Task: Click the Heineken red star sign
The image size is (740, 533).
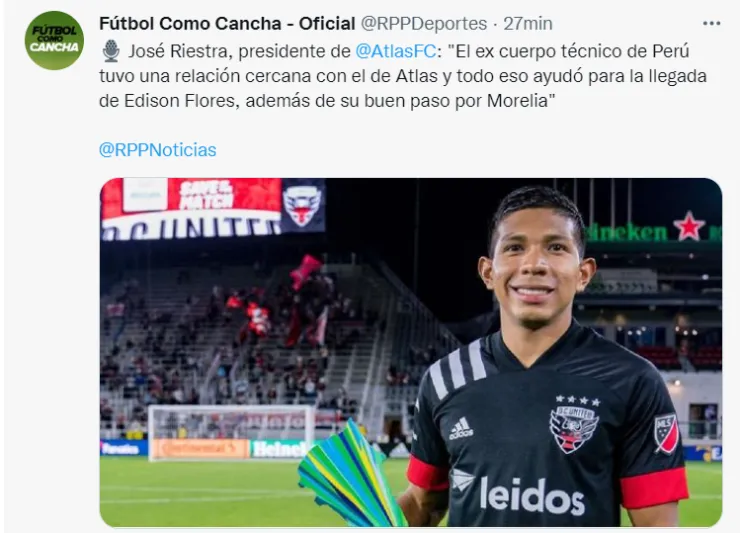Action: click(x=689, y=226)
